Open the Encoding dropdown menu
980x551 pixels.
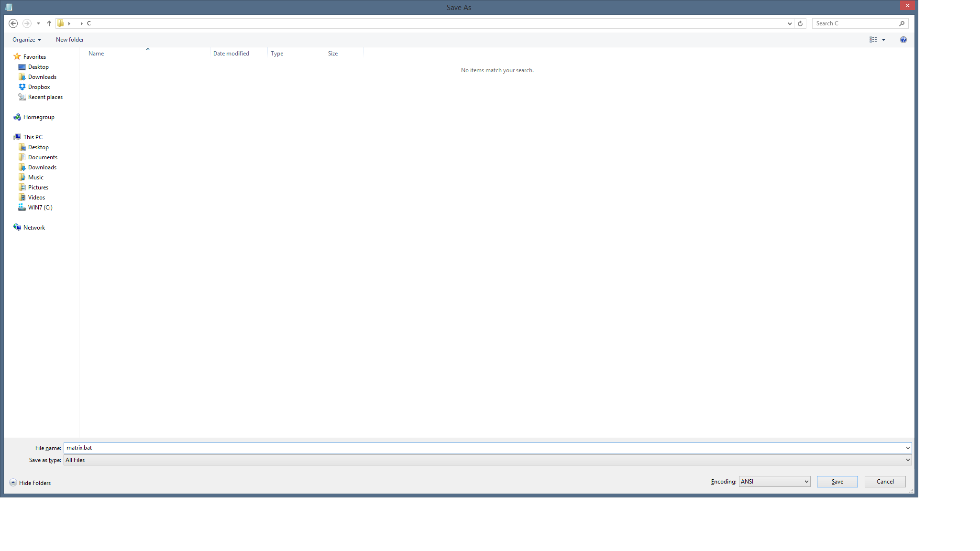774,481
